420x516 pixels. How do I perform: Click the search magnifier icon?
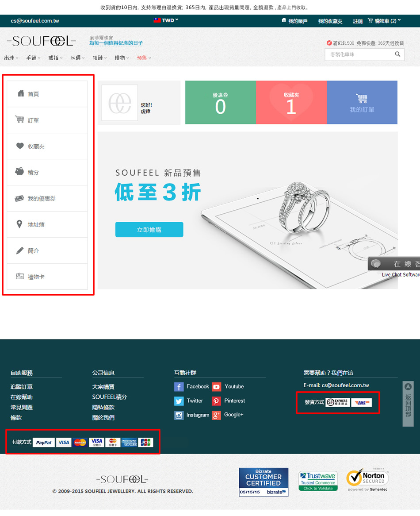coord(397,54)
